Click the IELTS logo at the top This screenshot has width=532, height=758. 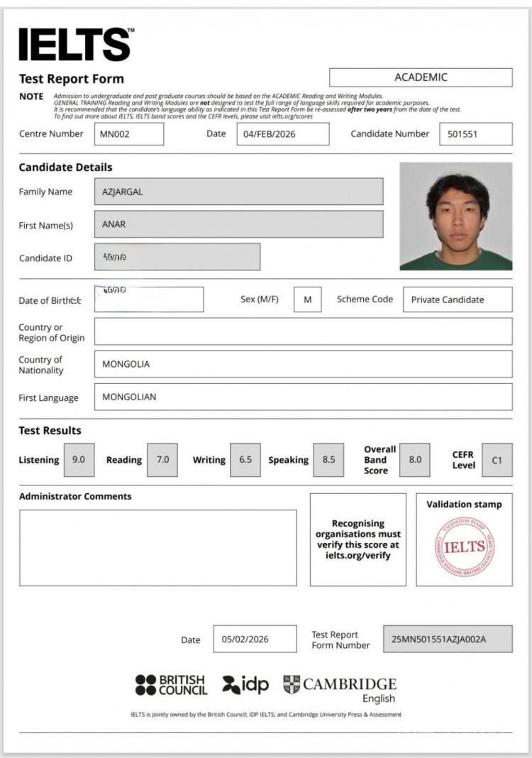tap(75, 45)
